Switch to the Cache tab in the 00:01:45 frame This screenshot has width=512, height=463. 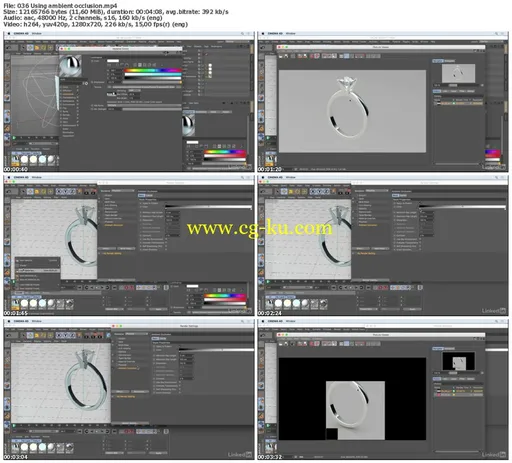point(149,196)
